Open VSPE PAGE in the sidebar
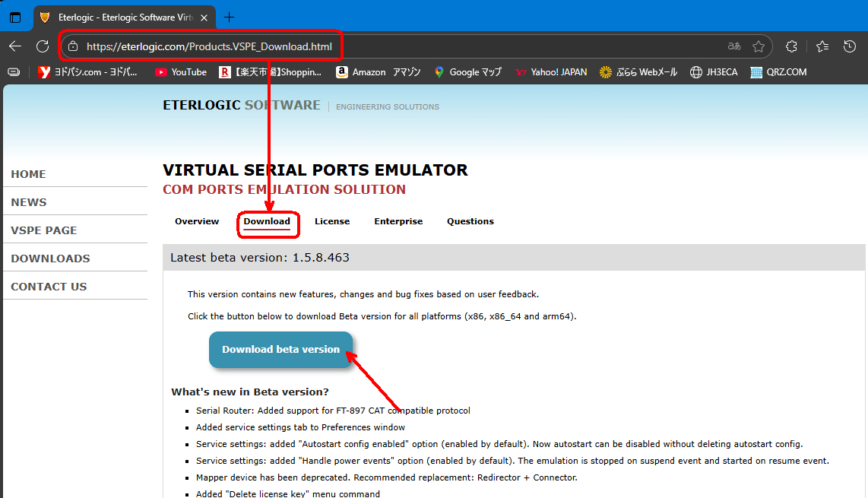Viewport: 868px width, 498px height. [44, 230]
